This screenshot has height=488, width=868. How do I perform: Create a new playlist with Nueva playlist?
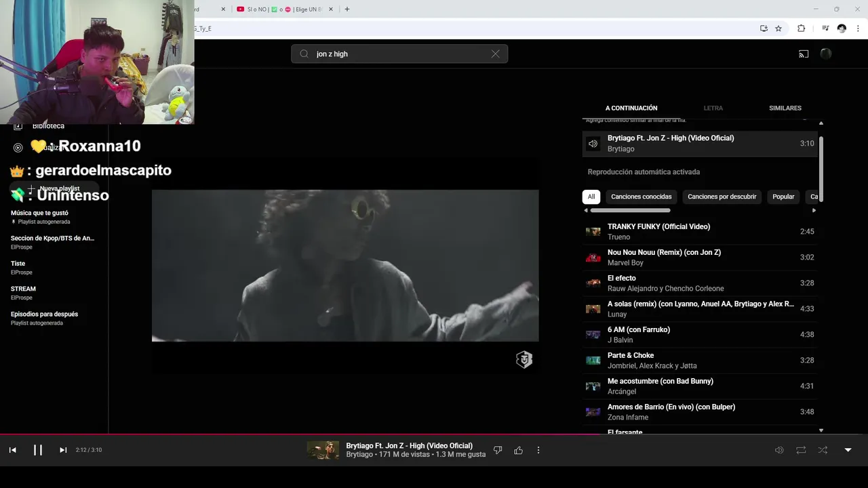[x=54, y=188]
